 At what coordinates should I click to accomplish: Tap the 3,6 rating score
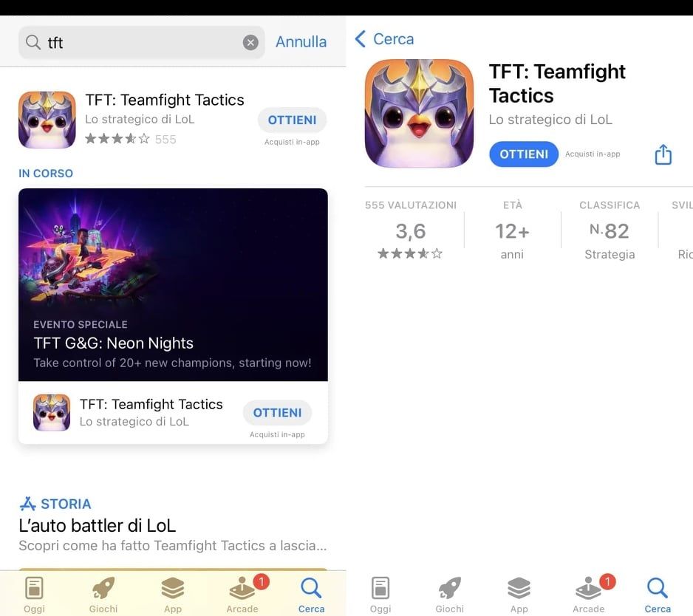tap(411, 231)
